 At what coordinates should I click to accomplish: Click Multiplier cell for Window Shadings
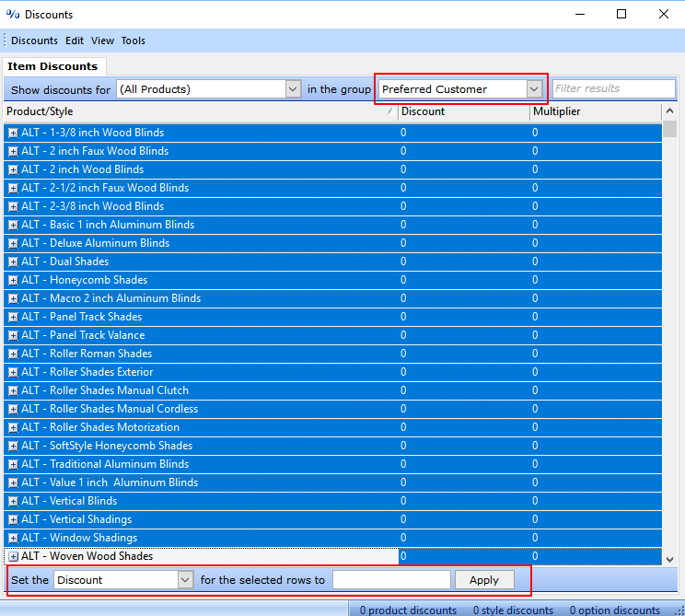[x=596, y=538]
